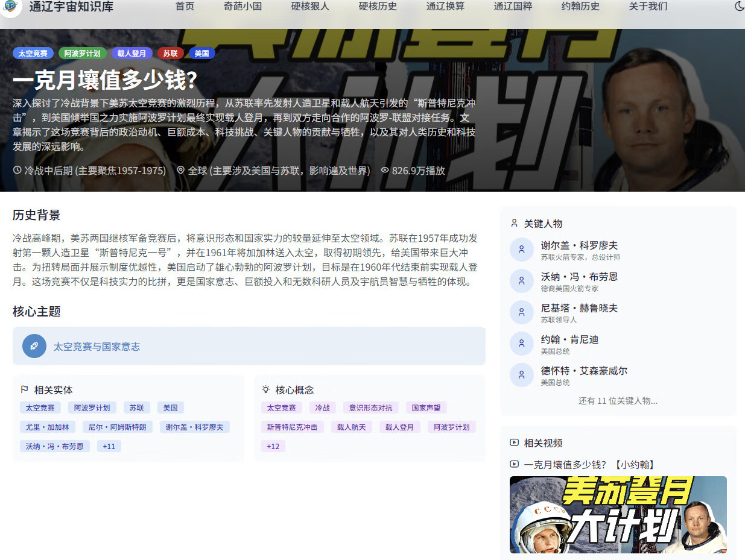Expand the +11 more related entities tag
This screenshot has height=560, width=745.
click(x=109, y=446)
